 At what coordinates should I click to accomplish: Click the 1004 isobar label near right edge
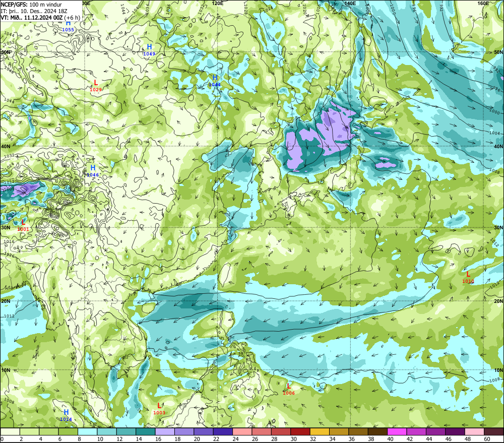click(495, 133)
